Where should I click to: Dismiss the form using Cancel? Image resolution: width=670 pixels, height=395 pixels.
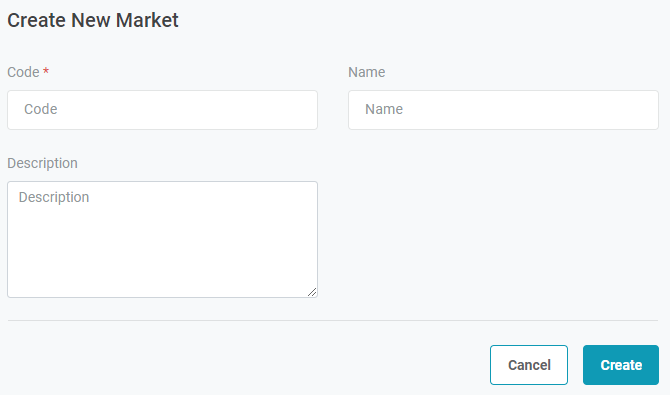point(529,365)
